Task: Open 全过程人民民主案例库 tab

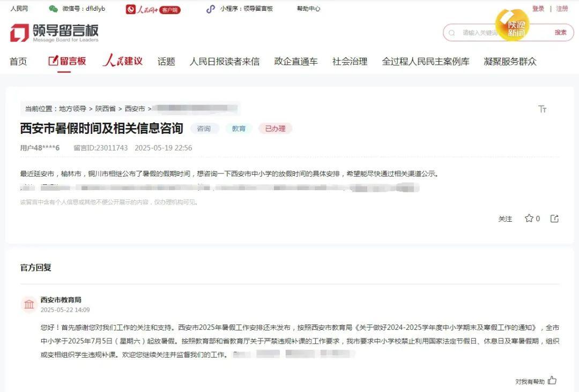Action: coord(425,61)
